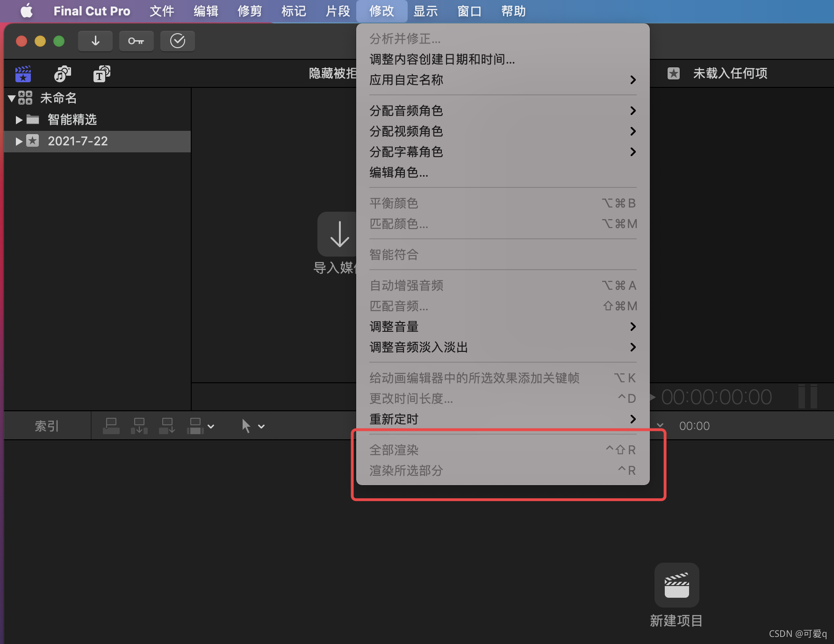Choose 调整内容创建日期和时间 menu item
Viewport: 834px width, 644px height.
point(503,59)
